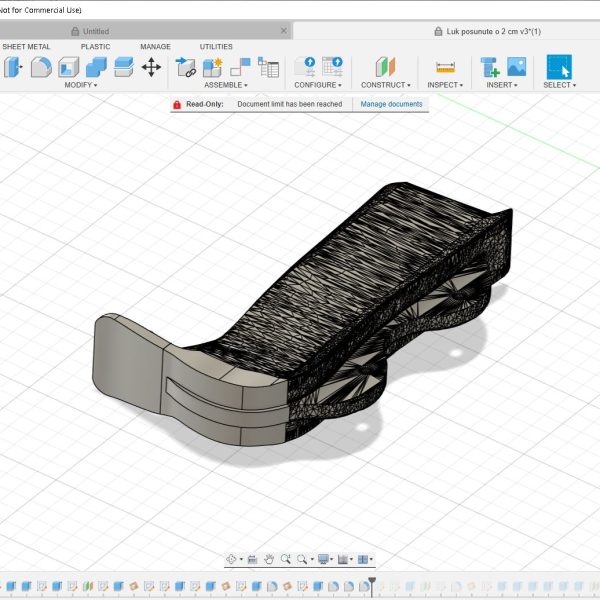Click the Fillet tool icon
This screenshot has height=600, width=600.
click(x=41, y=67)
